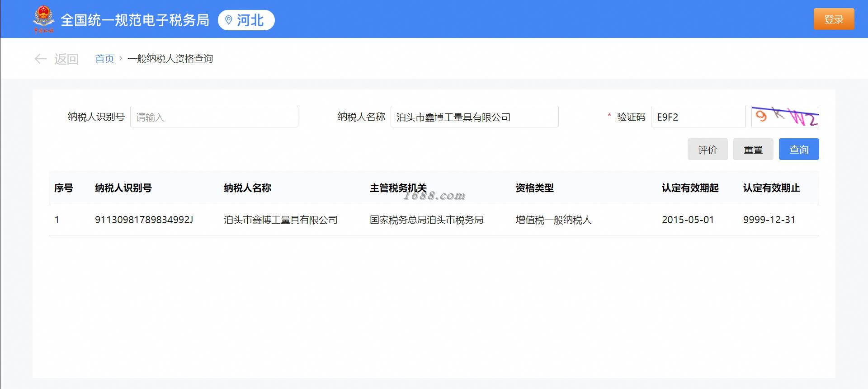This screenshot has height=389, width=868.
Task: Focus the 纳税人识别号 input field
Action: point(214,117)
